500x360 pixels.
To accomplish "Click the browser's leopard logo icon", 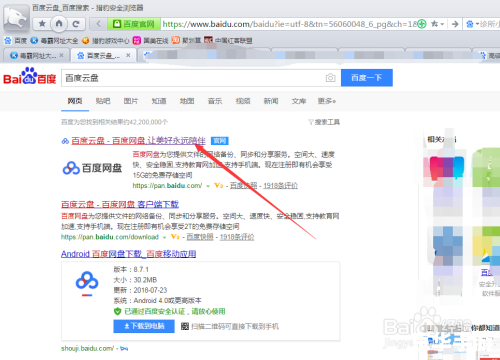I will (16, 17).
